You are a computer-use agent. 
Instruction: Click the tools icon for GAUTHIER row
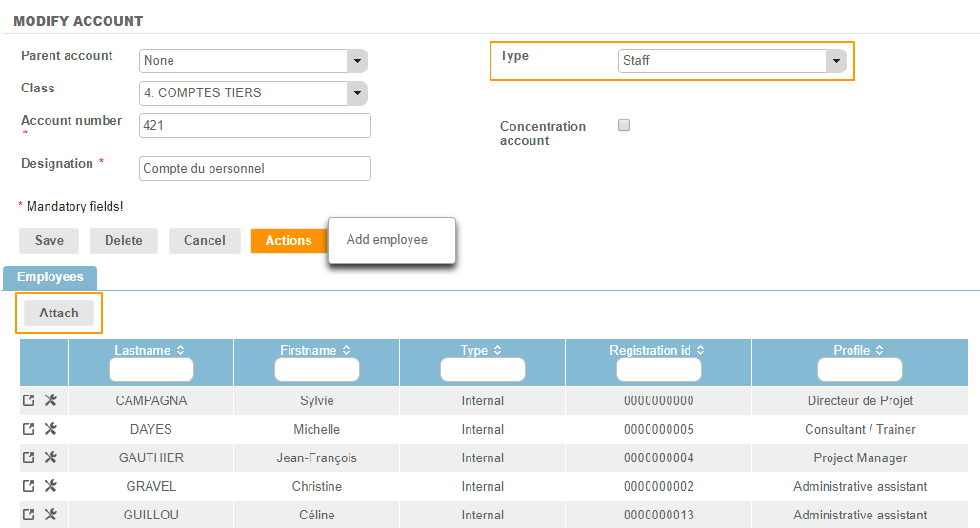click(x=51, y=458)
